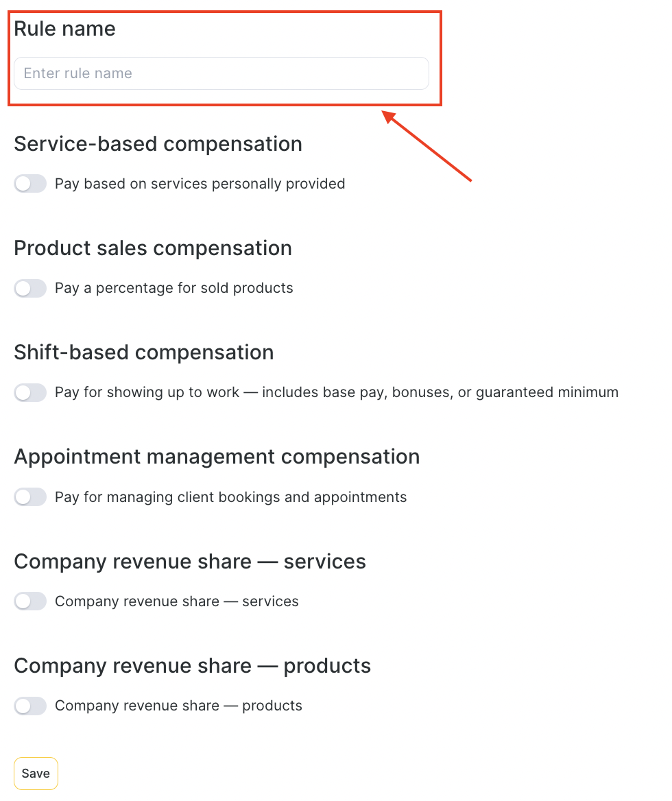The height and width of the screenshot is (801, 672).
Task: Switch on company revenue share for services
Action: pos(30,601)
